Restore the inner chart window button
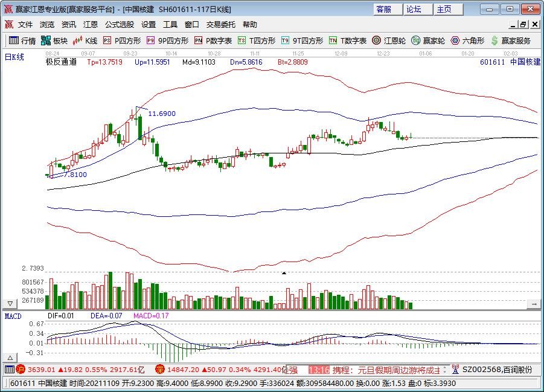The width and height of the screenshot is (544, 392). tap(523, 24)
